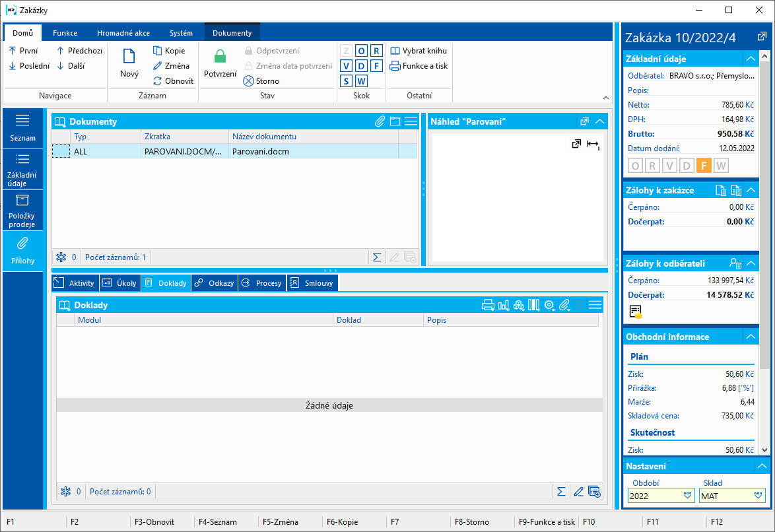Click chart icon in Doklady header
Image resolution: width=775 pixels, height=532 pixels.
504,305
